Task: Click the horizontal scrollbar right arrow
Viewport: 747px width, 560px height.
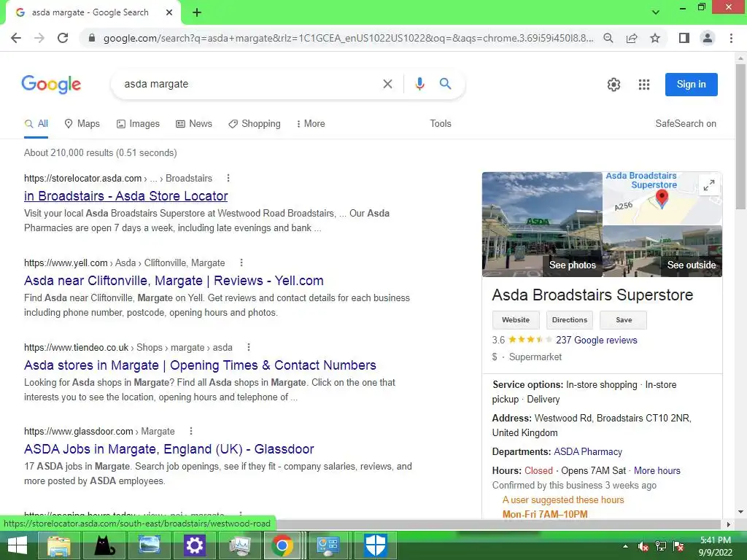Action: click(729, 524)
